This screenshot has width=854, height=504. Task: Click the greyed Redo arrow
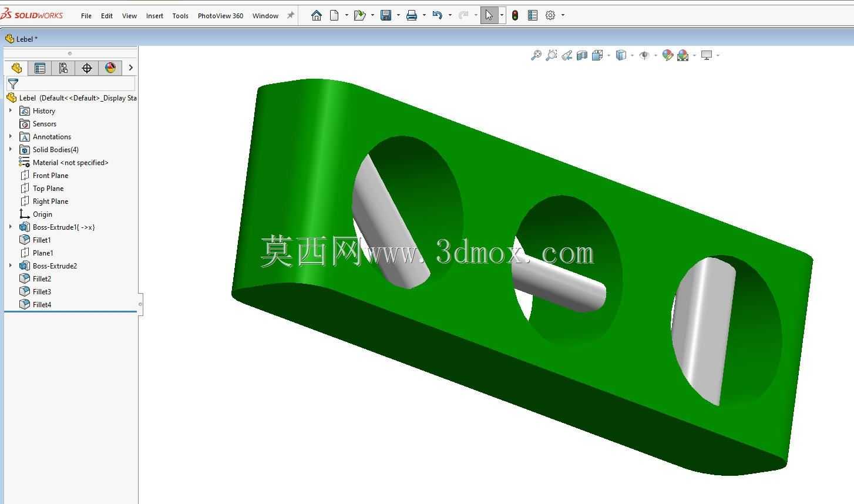pyautogui.click(x=463, y=16)
